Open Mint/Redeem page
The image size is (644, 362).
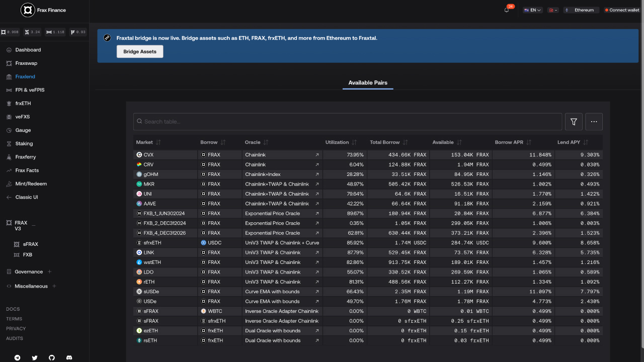(31, 184)
